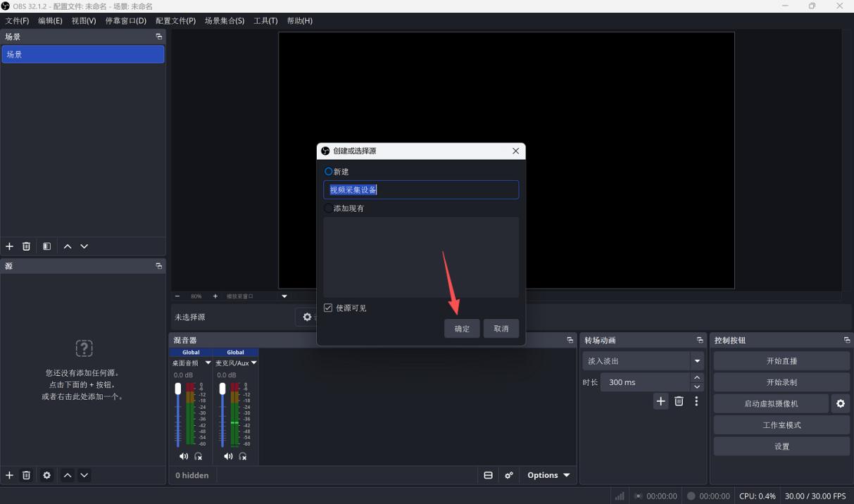Screen dimensions: 854x504
Task: Open 视图(V) menu
Action: click(83, 21)
